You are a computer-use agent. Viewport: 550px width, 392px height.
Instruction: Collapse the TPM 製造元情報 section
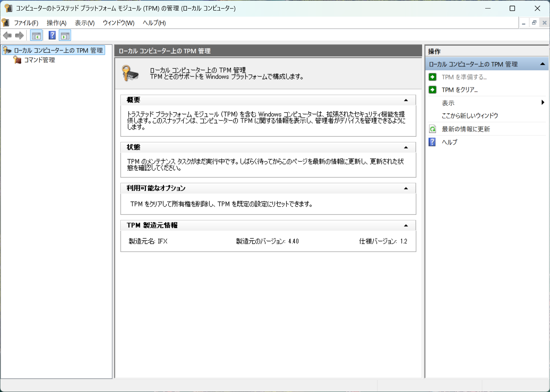point(406,226)
